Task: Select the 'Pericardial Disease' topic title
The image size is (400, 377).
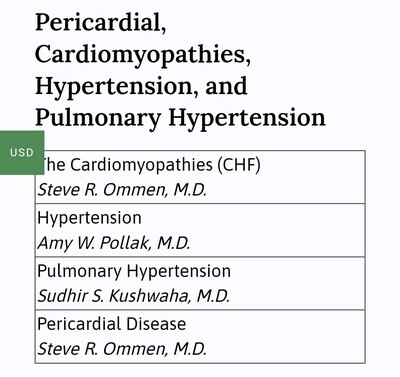Action: click(112, 324)
